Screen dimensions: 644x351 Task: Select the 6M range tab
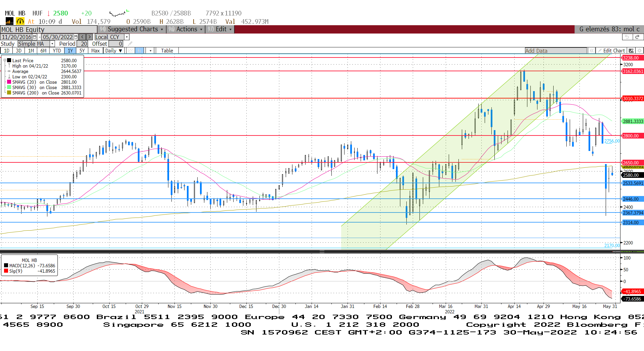43,51
